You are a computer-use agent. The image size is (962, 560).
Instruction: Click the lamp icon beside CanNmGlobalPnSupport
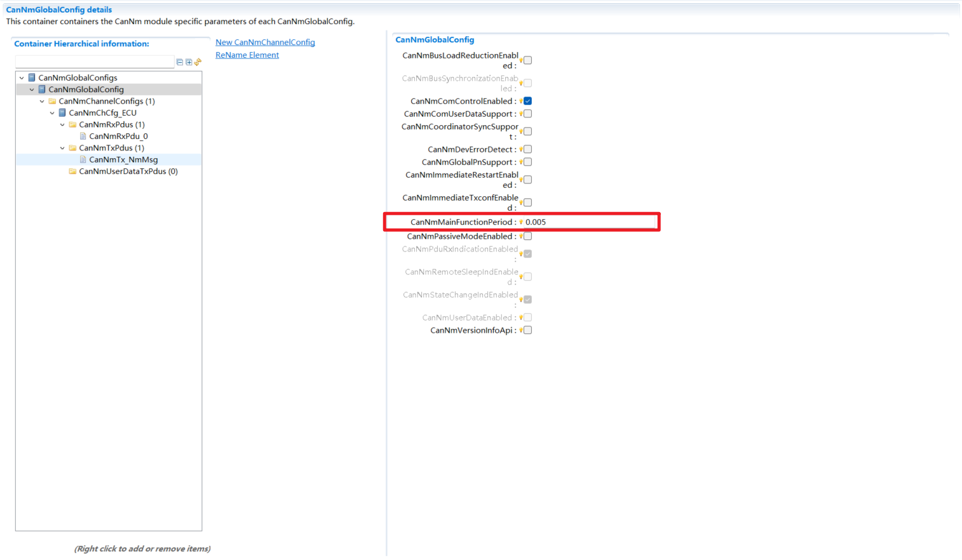[x=520, y=161]
